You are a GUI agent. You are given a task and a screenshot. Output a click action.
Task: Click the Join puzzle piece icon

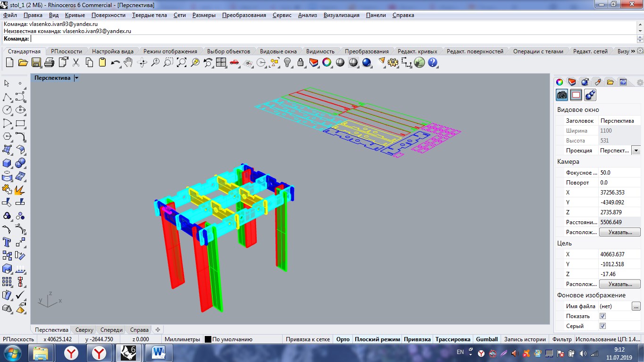click(7, 189)
